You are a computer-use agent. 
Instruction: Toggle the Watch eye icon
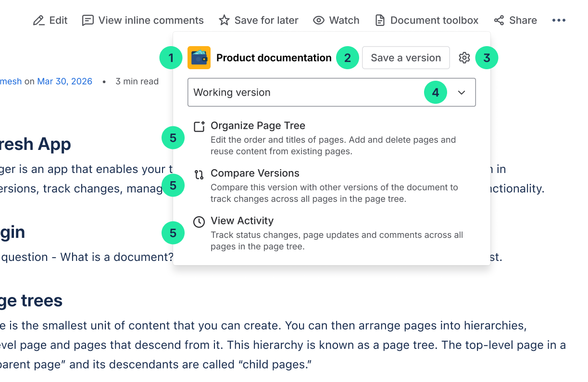[319, 21]
